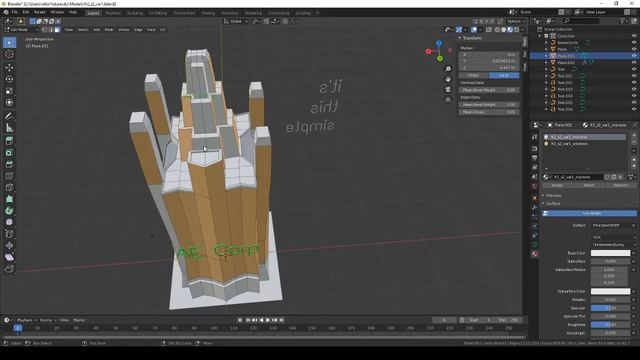640x360 pixels.
Task: Open the viewport Options dropdown
Action: [515, 21]
